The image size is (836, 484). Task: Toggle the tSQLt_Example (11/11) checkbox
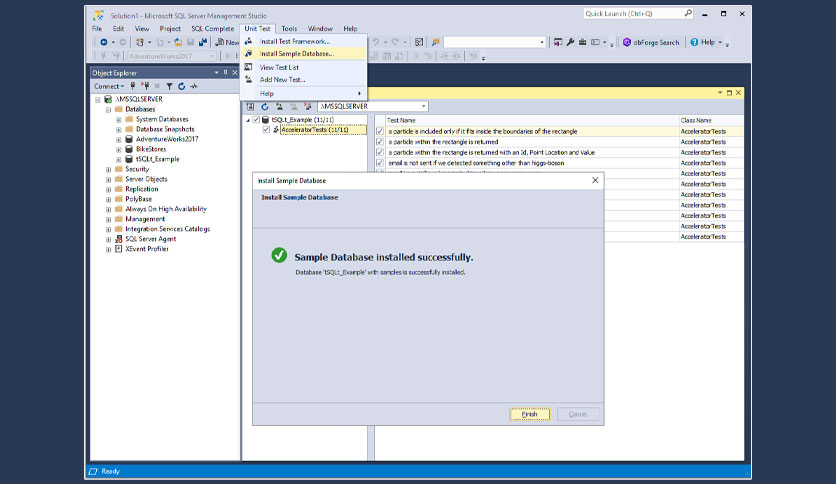tap(256, 119)
